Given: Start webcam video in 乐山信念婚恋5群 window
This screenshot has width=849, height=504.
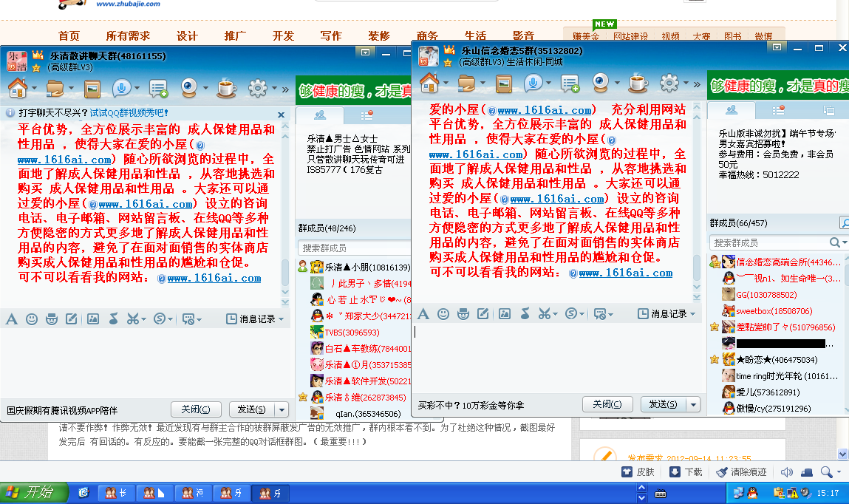Looking at the screenshot, I should pos(601,83).
